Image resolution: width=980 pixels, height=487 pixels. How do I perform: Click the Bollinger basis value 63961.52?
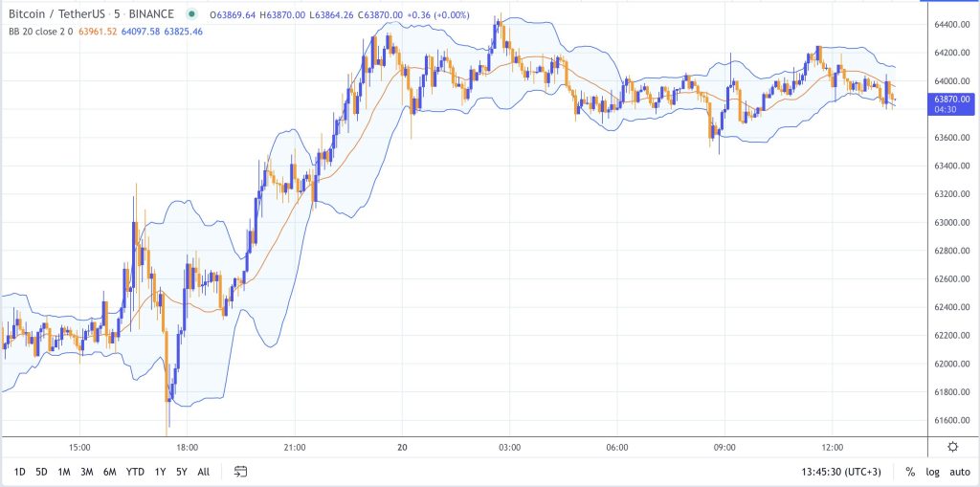click(x=99, y=32)
